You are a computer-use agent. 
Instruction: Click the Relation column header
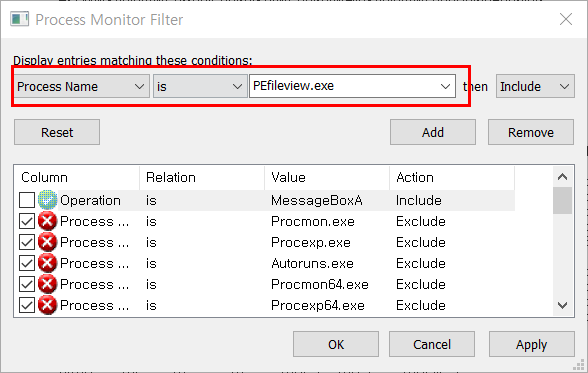pyautogui.click(x=202, y=177)
